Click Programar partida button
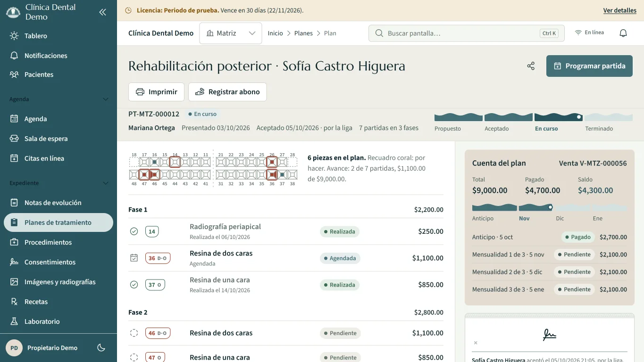 coord(589,66)
